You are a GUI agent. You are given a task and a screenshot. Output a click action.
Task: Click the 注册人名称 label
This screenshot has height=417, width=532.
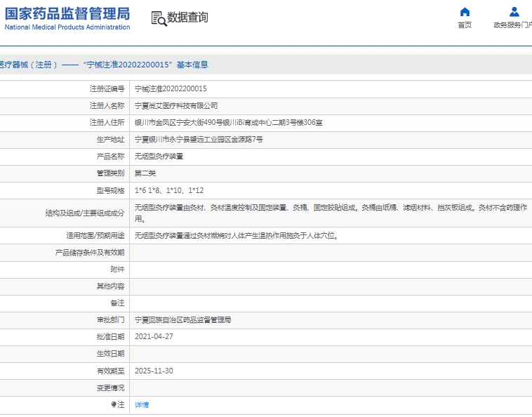coord(107,106)
